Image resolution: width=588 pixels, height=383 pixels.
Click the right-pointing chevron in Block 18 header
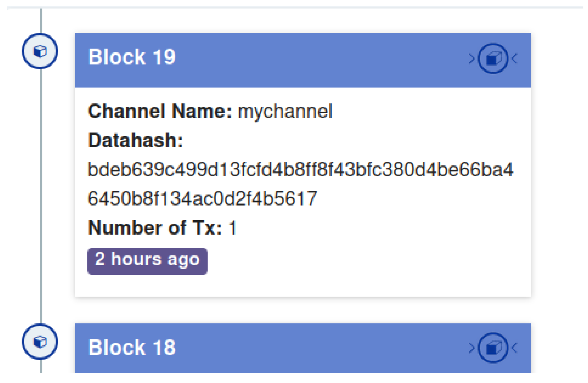pos(472,348)
